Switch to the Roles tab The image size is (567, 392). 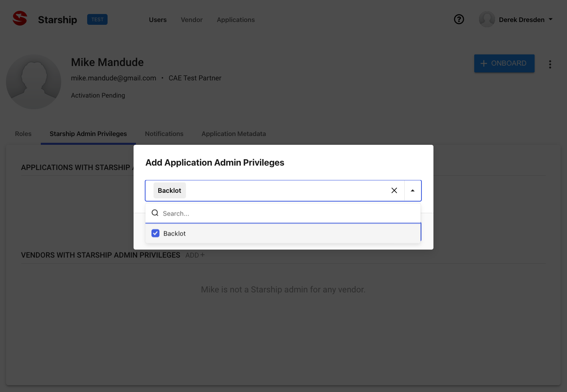[x=23, y=134]
